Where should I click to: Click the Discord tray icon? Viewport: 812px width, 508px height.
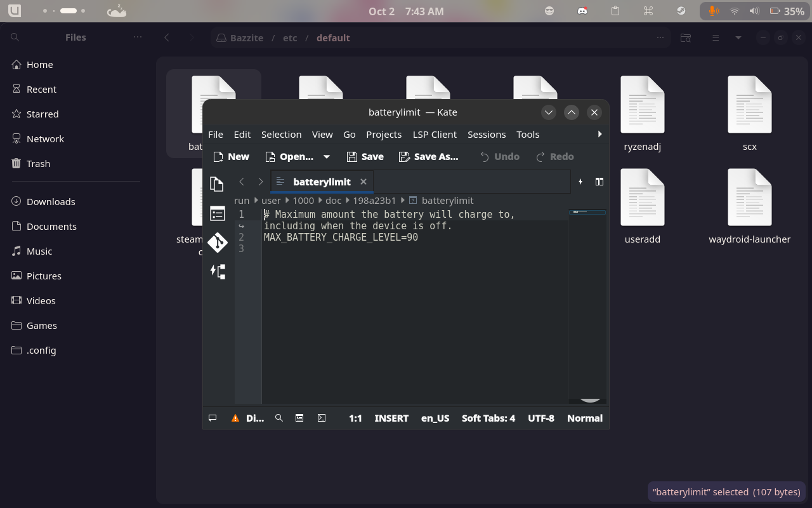tap(582, 11)
